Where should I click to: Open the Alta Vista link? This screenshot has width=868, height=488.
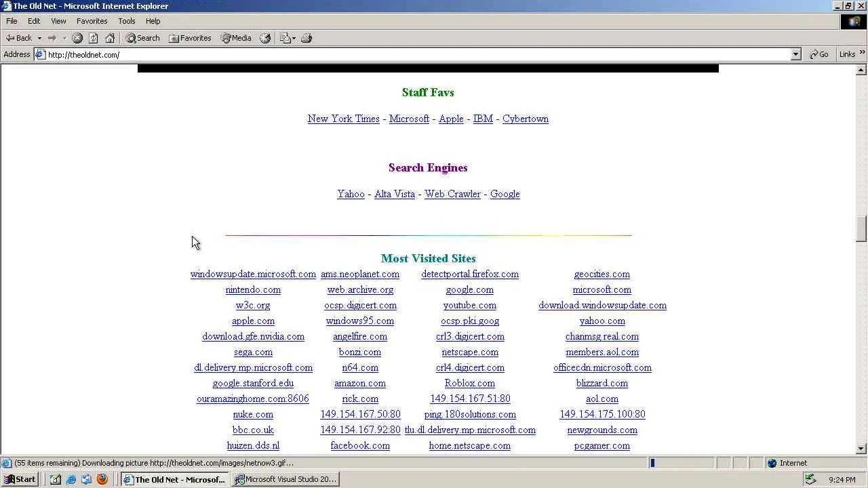coord(395,194)
